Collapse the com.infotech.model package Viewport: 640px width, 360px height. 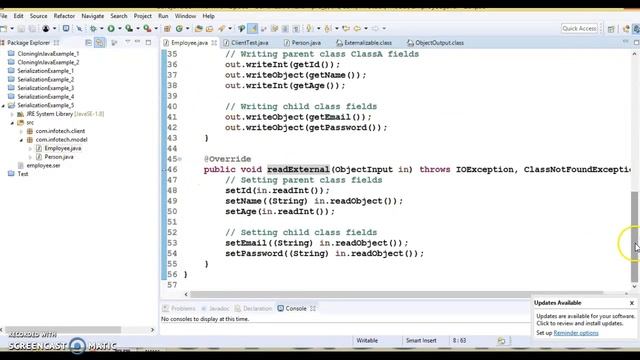click(21, 140)
